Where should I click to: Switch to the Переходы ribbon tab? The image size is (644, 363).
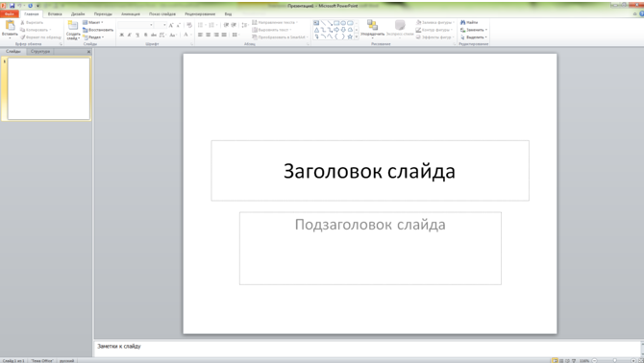[x=103, y=14]
